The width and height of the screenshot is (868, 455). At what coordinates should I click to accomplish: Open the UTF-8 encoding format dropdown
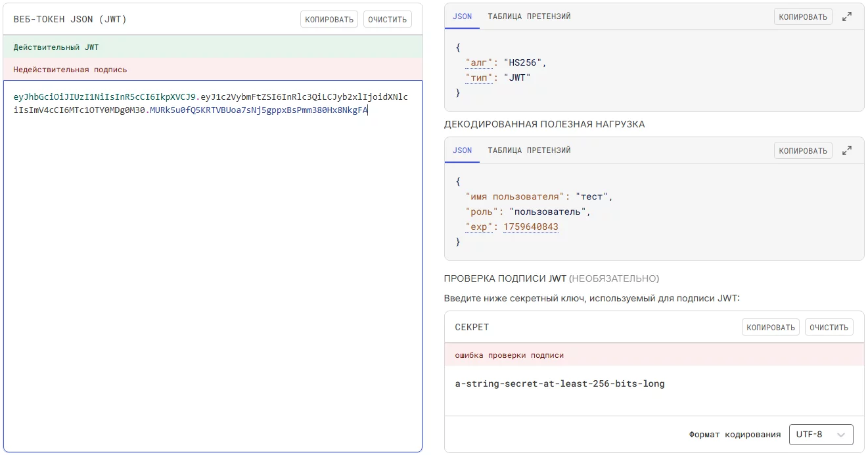(821, 435)
